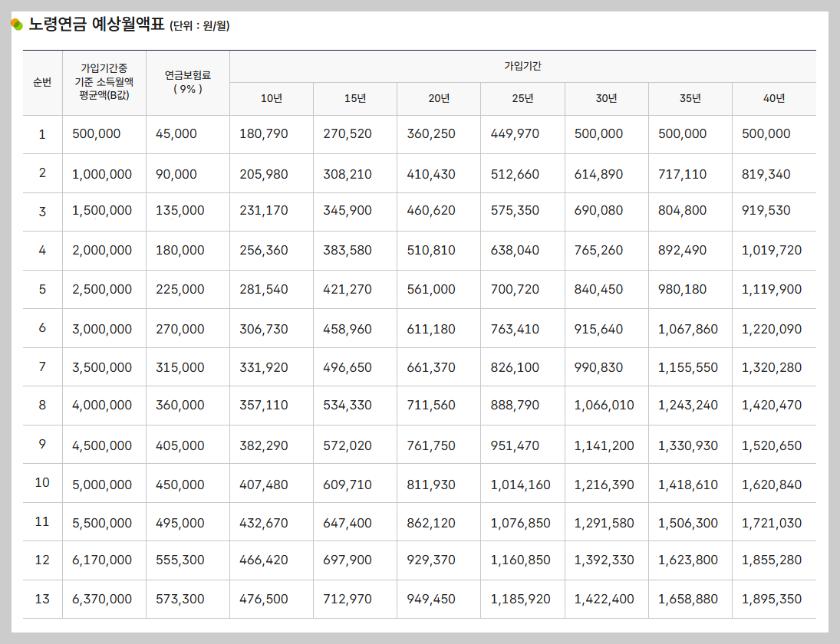The image size is (840, 644).
Task: Click the 30년 column header
Action: [607, 98]
